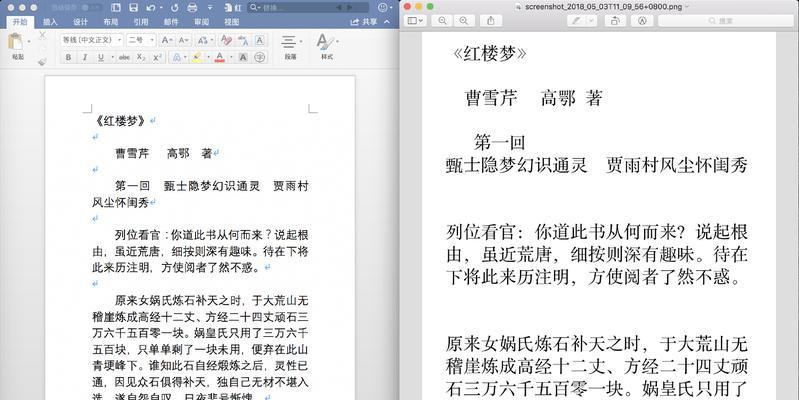The width and height of the screenshot is (799, 400).
Task: Toggle the auto-save switch in Word title bar
Action: point(91,8)
